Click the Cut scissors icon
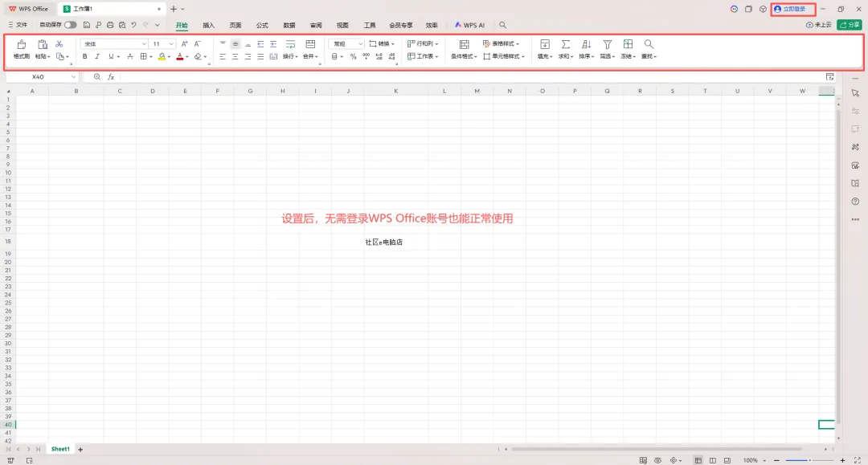The image size is (868, 465). pyautogui.click(x=59, y=43)
